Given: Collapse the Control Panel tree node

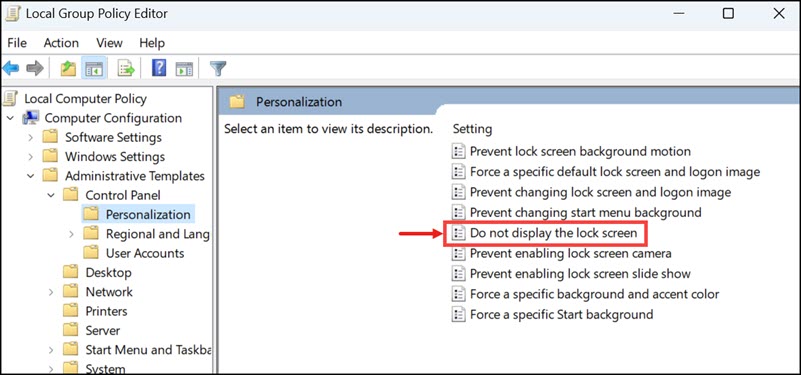Looking at the screenshot, I should pyautogui.click(x=51, y=196).
